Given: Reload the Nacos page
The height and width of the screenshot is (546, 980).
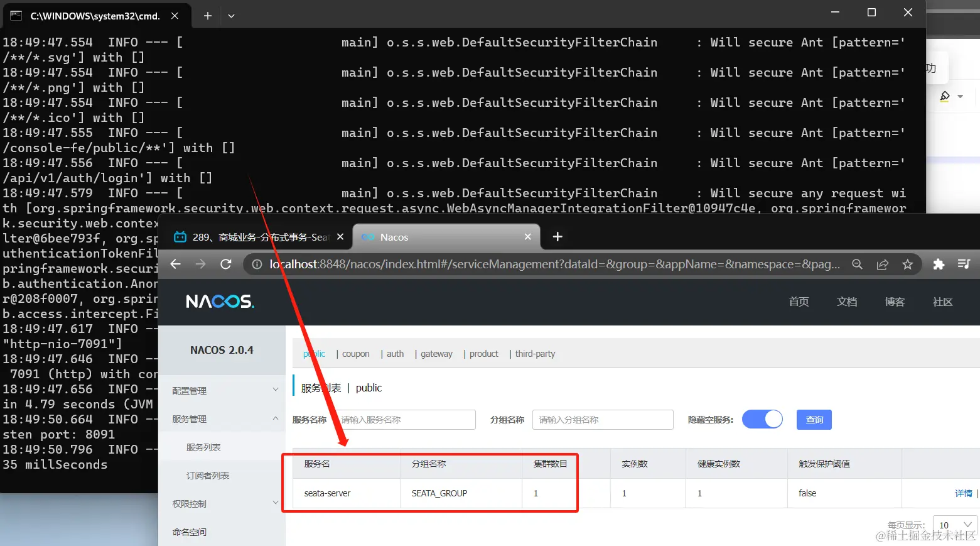Looking at the screenshot, I should click(x=226, y=265).
